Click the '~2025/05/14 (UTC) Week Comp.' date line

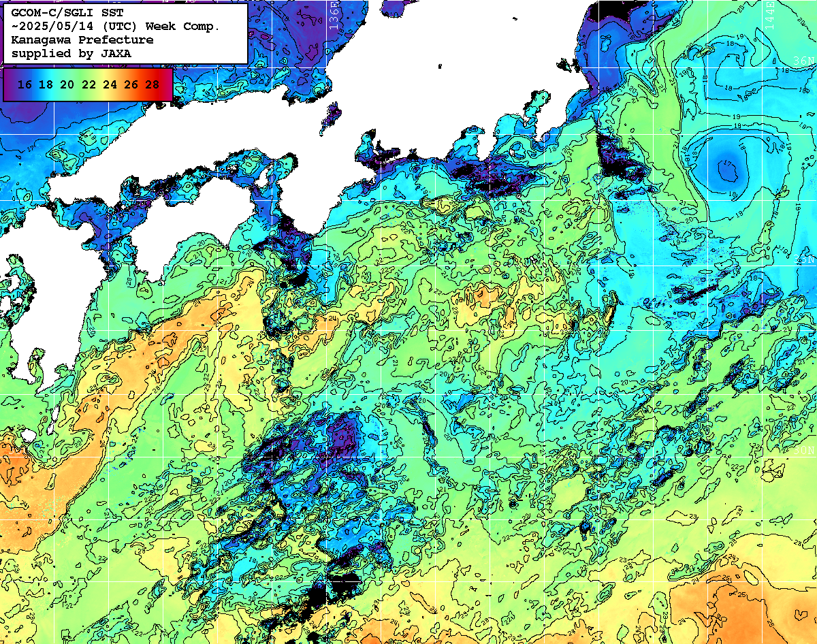click(x=116, y=26)
